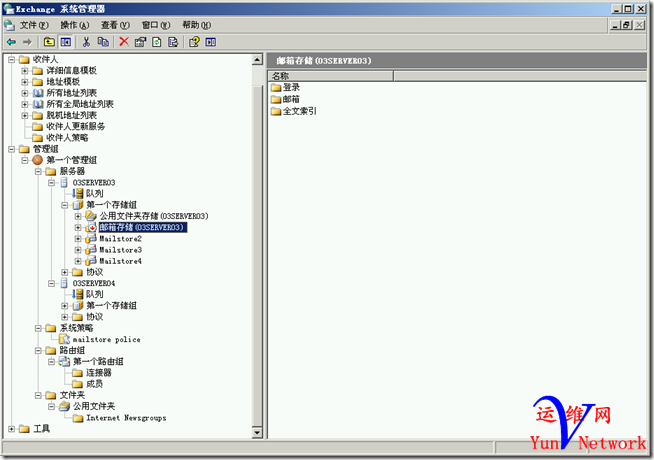Collapse the 03SERVER04 node
654x460 pixels.
tap(51, 283)
